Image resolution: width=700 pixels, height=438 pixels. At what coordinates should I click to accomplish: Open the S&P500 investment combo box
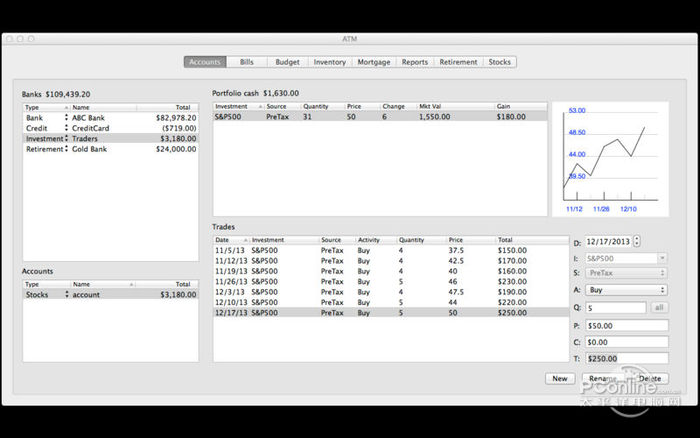[626, 259]
